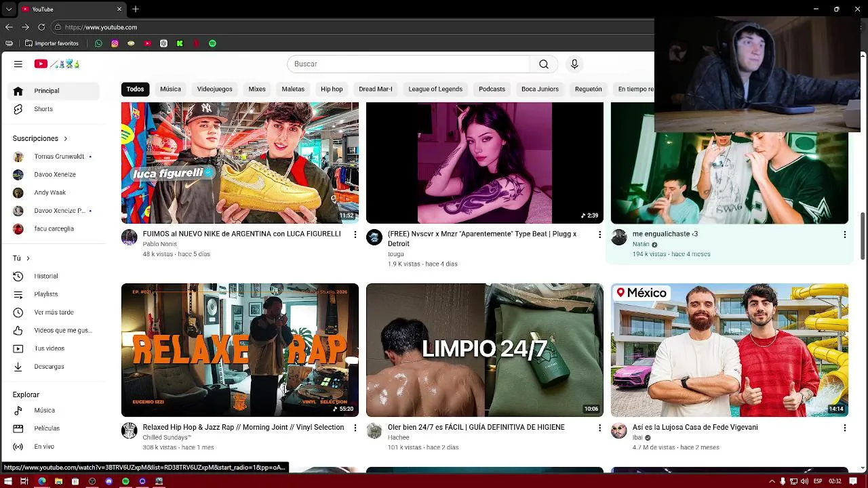Image resolution: width=868 pixels, height=488 pixels.
Task: Click the page vertical scrollbar
Action: coord(863,235)
